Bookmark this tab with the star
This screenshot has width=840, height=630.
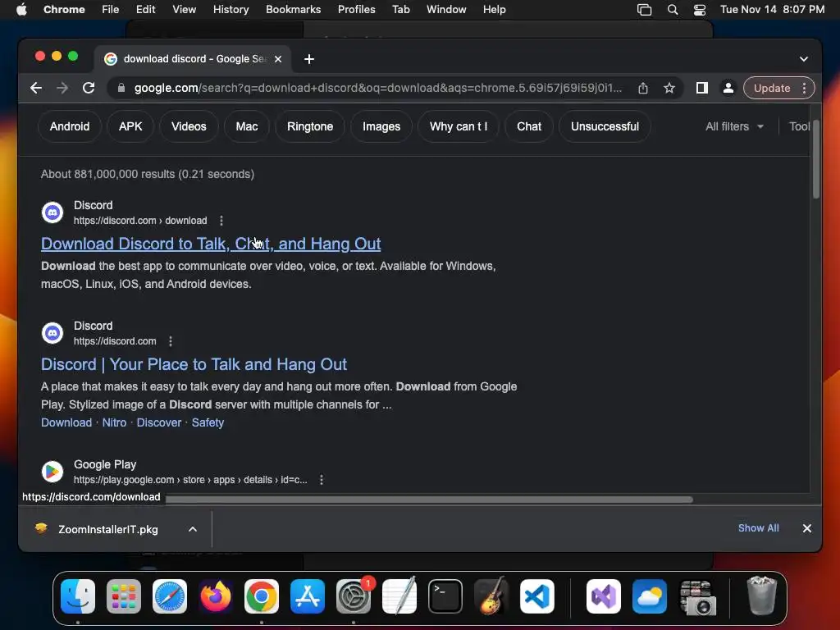669,88
